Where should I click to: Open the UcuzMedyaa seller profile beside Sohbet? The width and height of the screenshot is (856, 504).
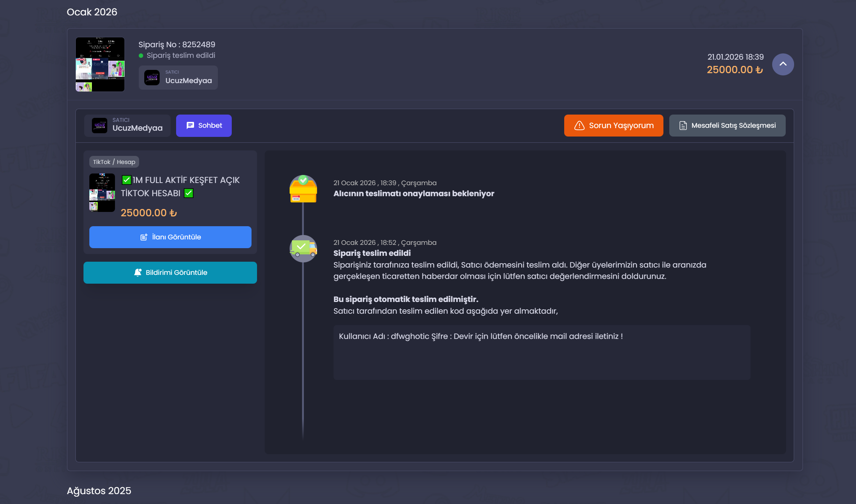(x=127, y=126)
